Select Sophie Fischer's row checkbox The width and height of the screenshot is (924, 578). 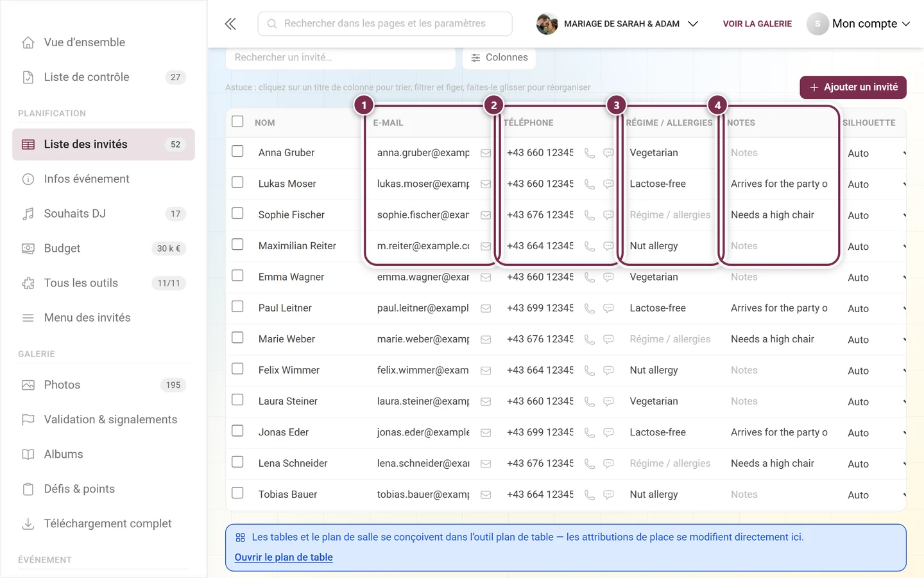tap(237, 213)
